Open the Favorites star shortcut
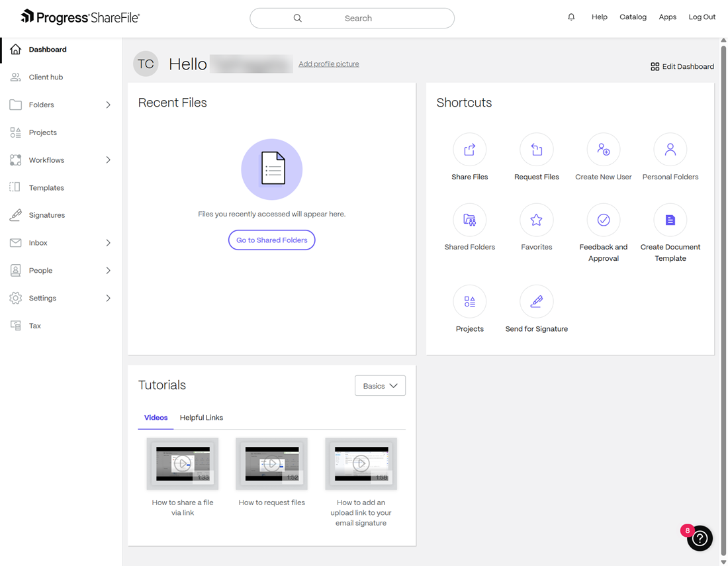Image resolution: width=728 pixels, height=566 pixels. [x=536, y=220]
